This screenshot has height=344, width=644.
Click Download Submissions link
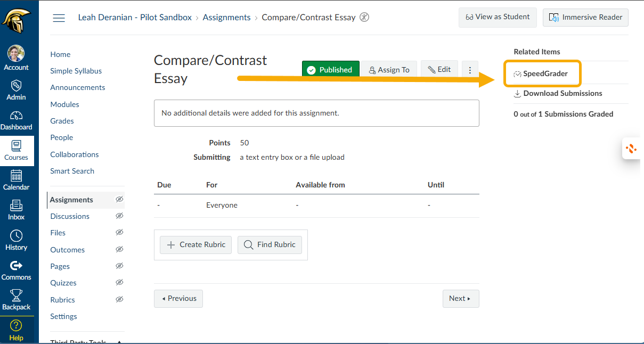558,93
